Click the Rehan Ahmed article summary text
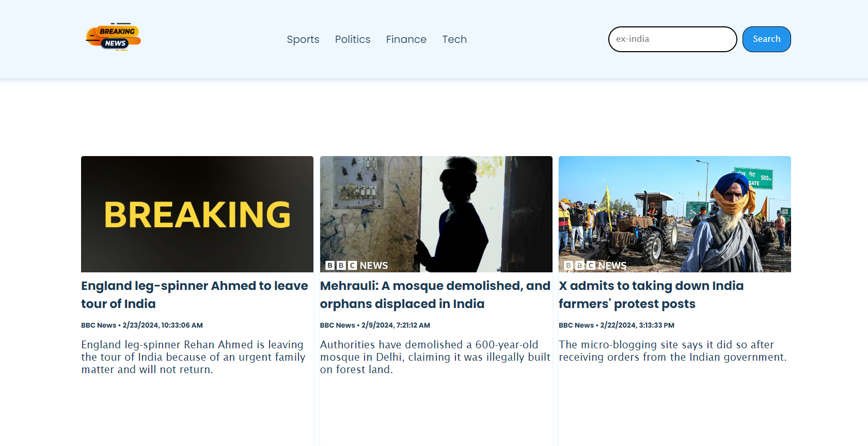The width and height of the screenshot is (868, 446). [x=193, y=357]
